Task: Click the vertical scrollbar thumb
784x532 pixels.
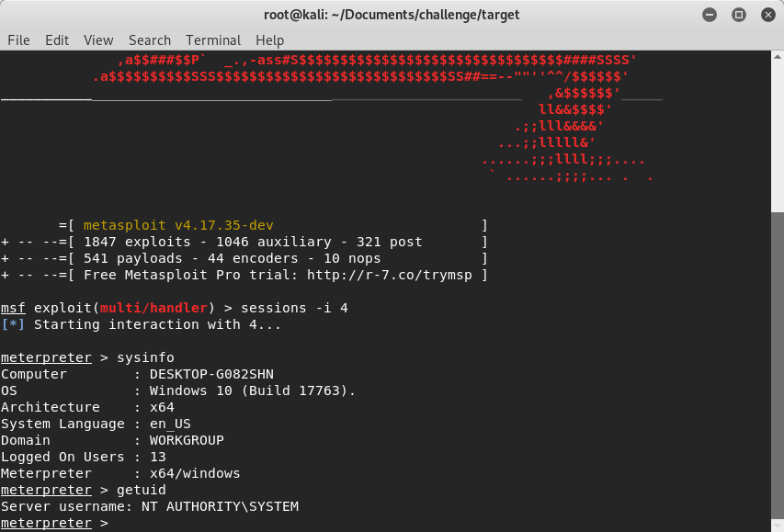Action: pyautogui.click(x=777, y=368)
